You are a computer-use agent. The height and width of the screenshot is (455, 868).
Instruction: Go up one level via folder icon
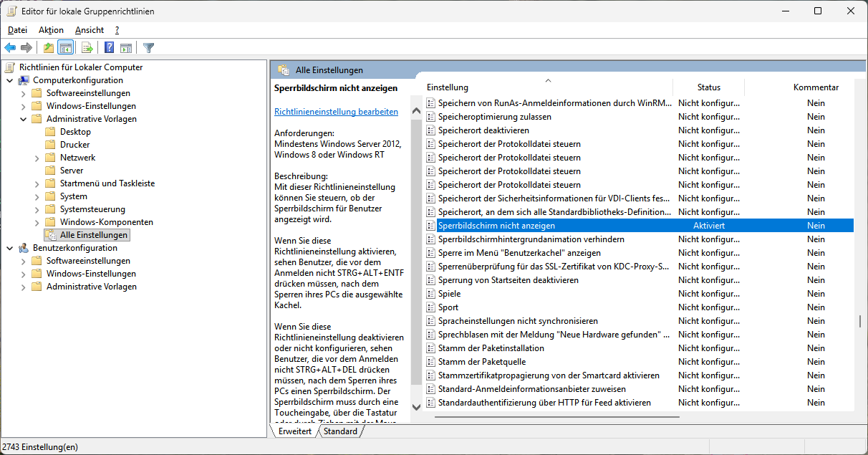(x=48, y=48)
